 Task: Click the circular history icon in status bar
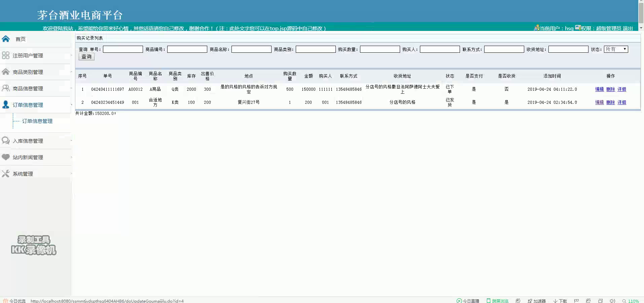pyautogui.click(x=518, y=301)
